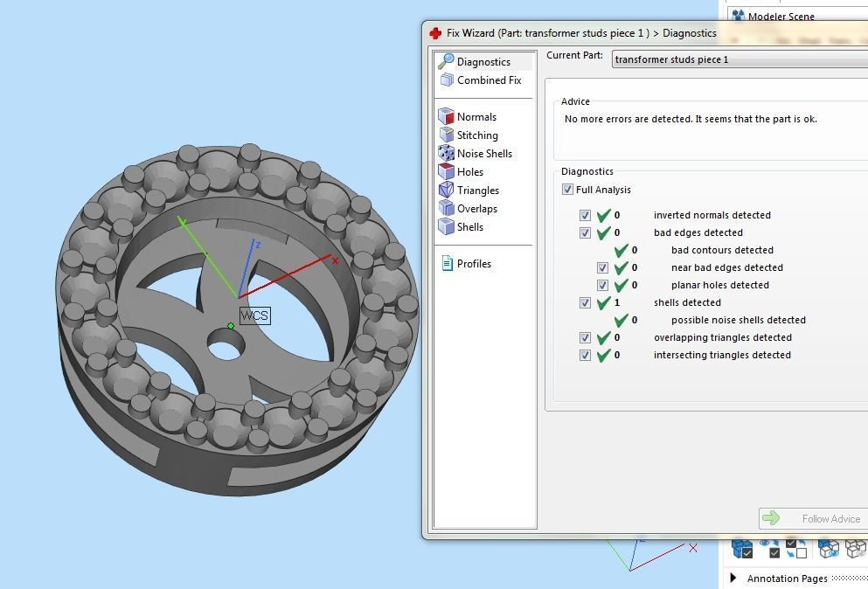
Task: Disable intersecting triangles detected checkbox
Action: point(585,355)
